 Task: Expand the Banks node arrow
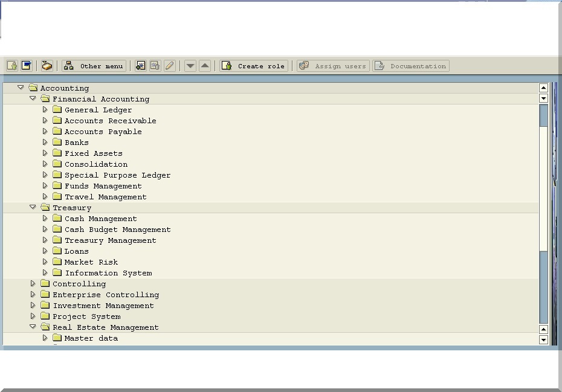tap(45, 142)
